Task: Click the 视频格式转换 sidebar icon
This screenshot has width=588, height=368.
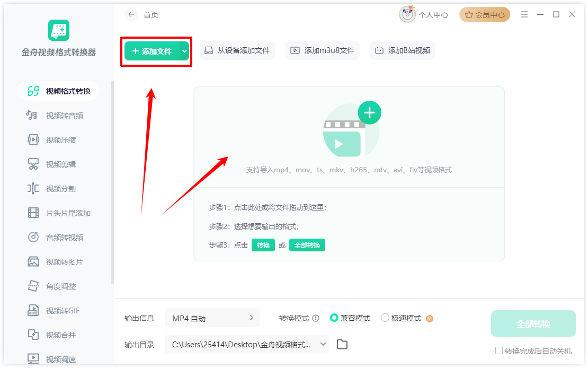Action: (33, 91)
